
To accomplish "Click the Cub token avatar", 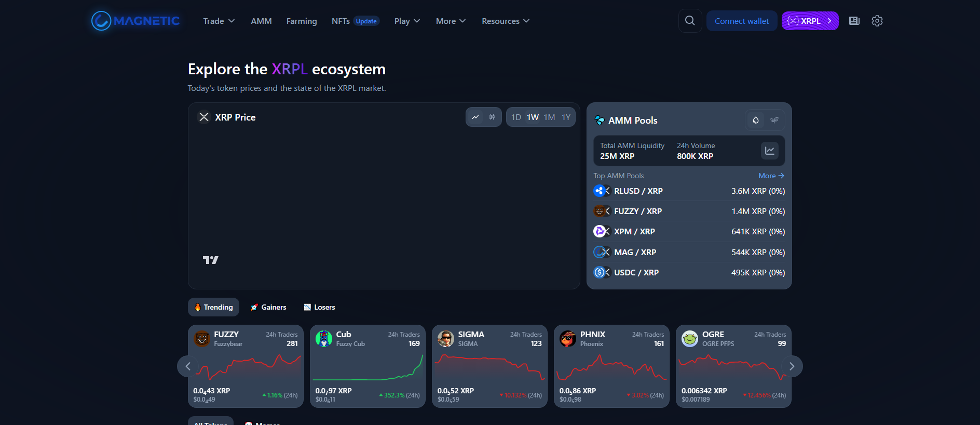I will [324, 339].
